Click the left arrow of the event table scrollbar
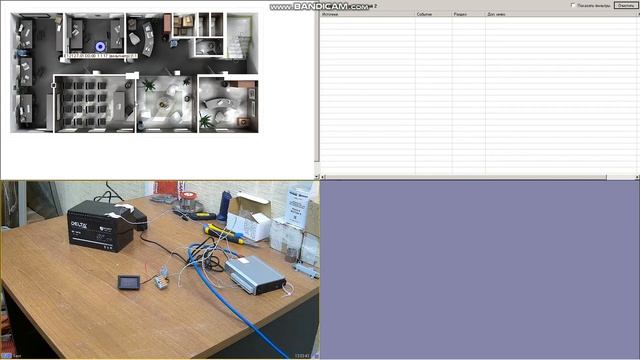 (x=322, y=177)
